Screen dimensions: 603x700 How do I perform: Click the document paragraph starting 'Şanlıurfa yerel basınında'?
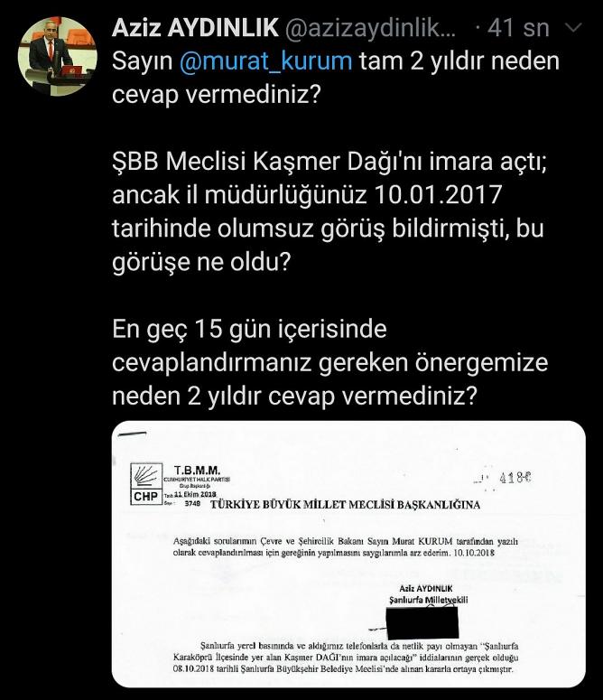coord(346,658)
